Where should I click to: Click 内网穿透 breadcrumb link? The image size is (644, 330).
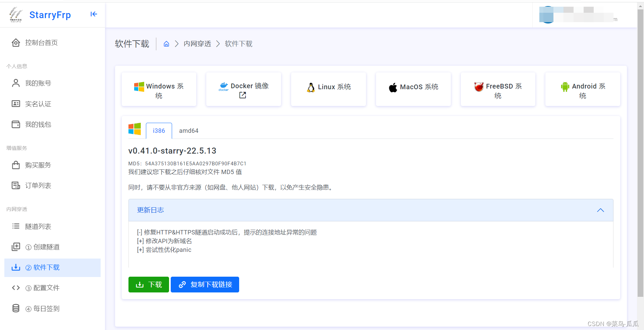(197, 44)
